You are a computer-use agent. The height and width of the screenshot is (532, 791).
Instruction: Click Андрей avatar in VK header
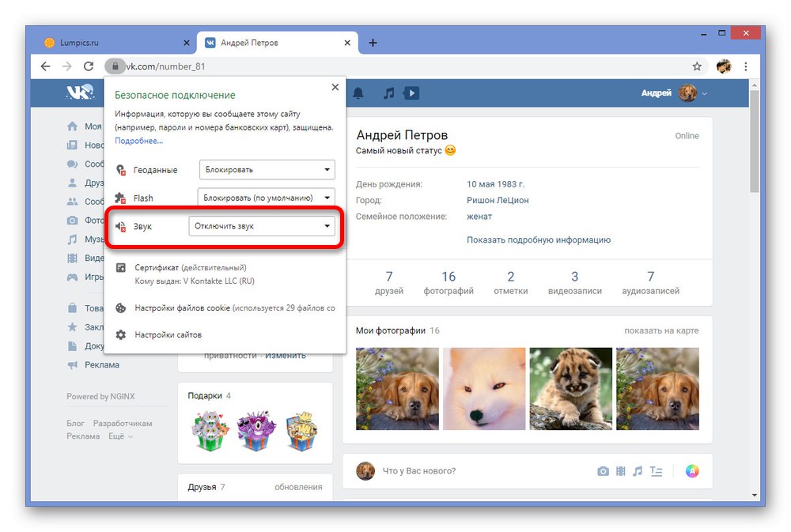pos(687,92)
